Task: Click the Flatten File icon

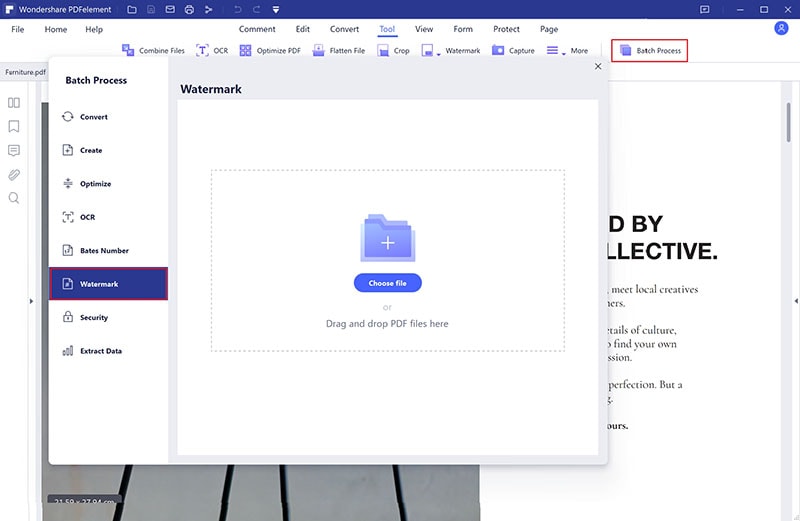Action: click(x=318, y=51)
